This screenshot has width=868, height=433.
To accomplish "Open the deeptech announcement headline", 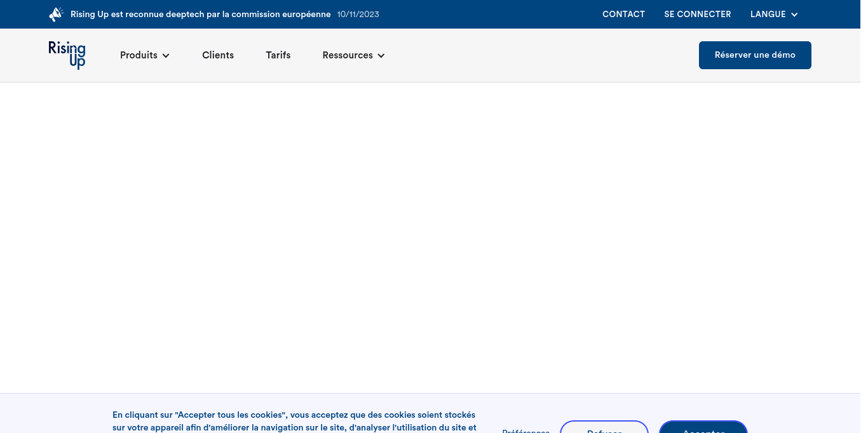I will [x=200, y=14].
